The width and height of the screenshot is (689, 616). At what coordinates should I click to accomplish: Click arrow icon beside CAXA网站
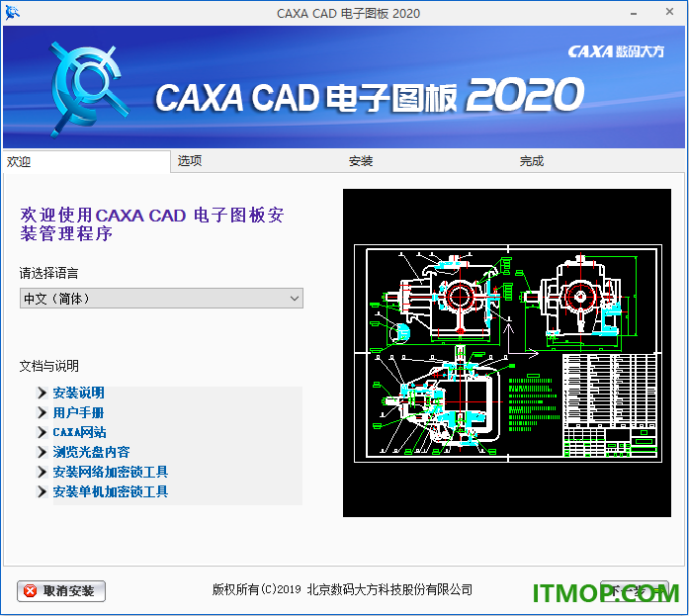coord(42,432)
